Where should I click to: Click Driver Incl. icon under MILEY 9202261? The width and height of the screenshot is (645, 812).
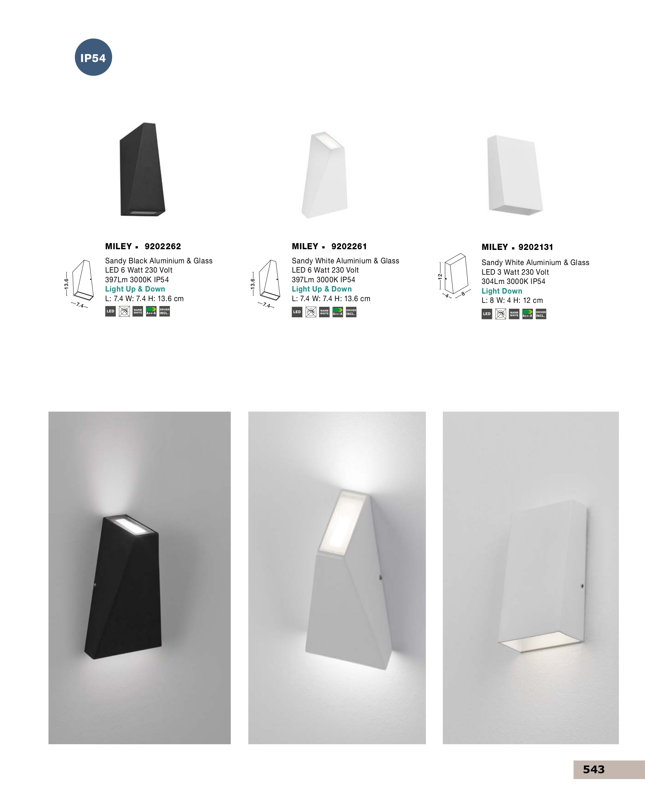351,312
